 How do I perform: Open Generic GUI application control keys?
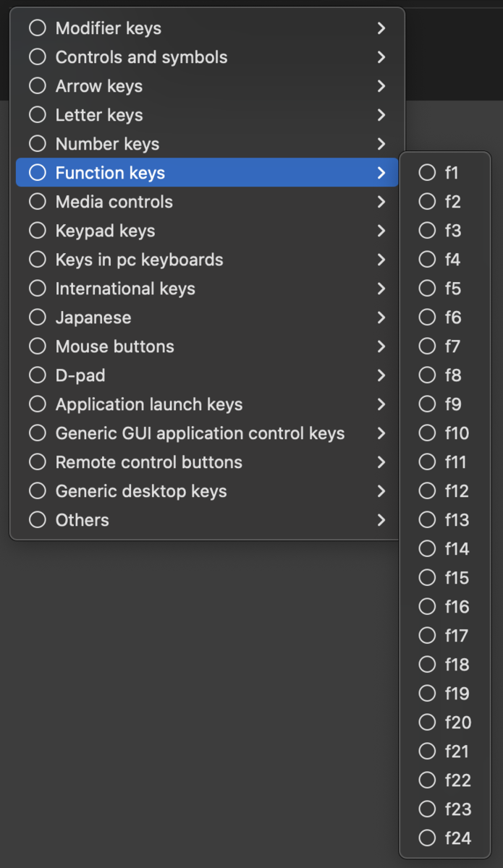[x=207, y=433]
